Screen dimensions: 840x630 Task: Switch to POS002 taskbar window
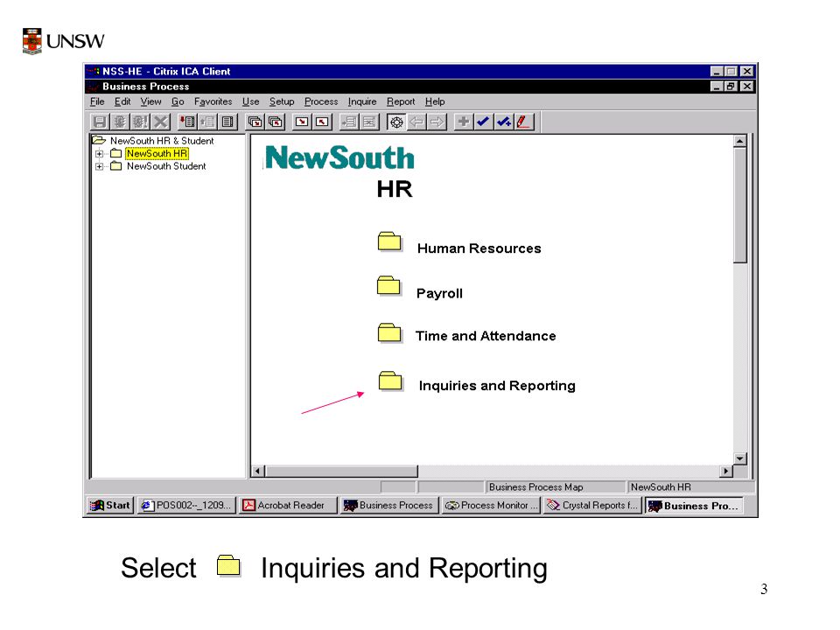coord(186,505)
